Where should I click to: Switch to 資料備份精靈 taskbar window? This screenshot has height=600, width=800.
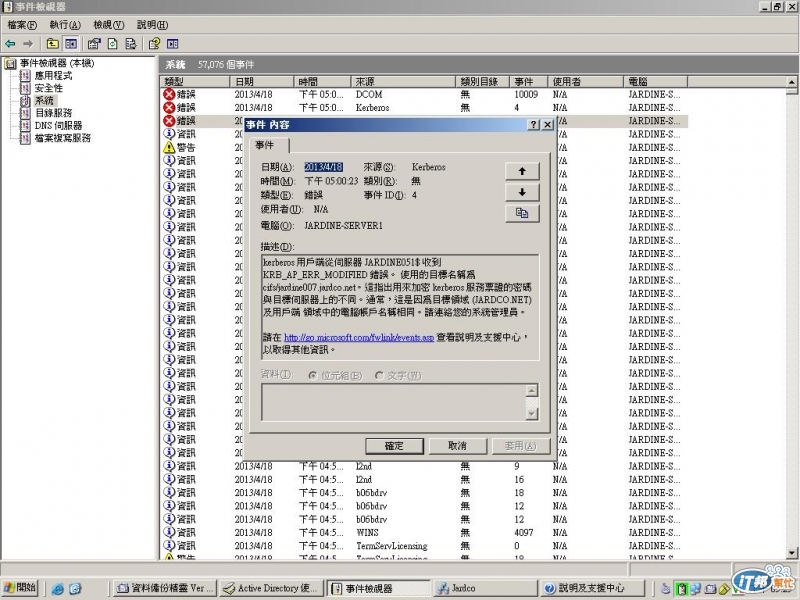click(164, 588)
